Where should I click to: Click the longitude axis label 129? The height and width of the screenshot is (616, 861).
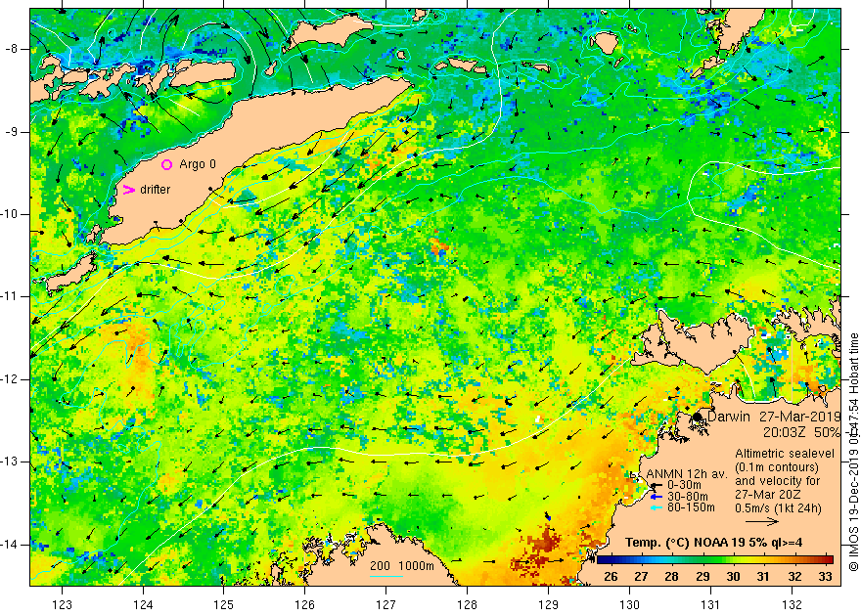coord(549,605)
